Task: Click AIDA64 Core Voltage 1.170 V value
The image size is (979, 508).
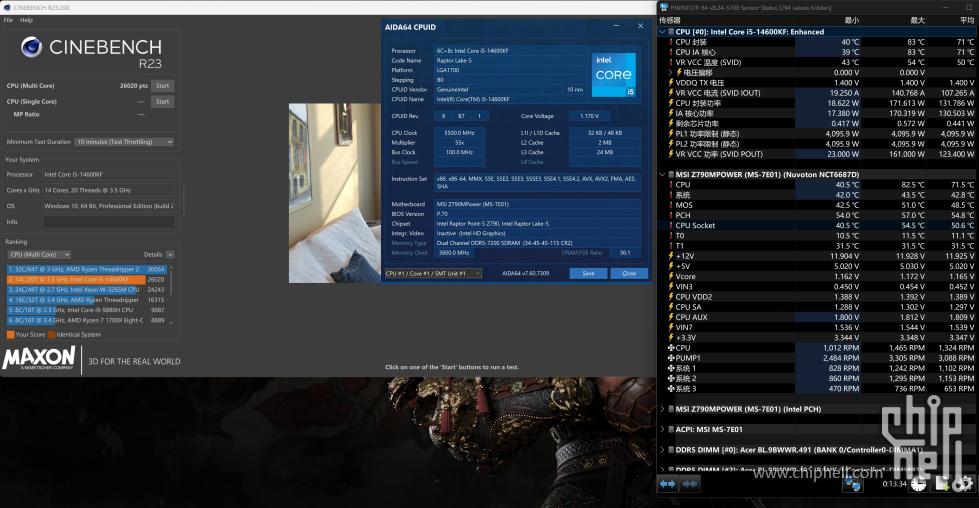Action: tap(589, 116)
